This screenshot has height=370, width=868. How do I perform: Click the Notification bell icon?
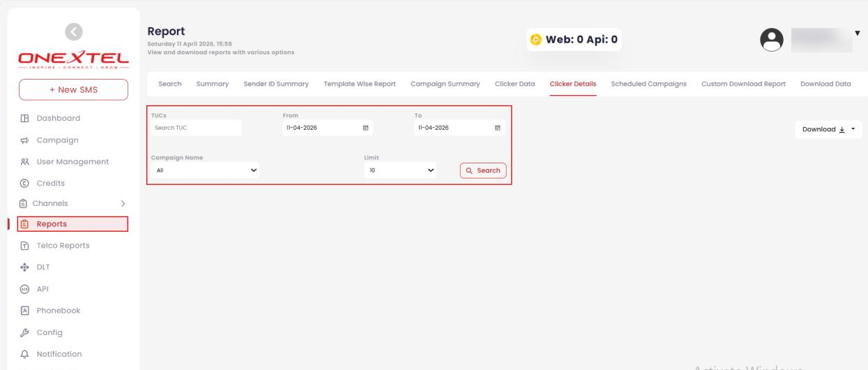[x=24, y=354]
